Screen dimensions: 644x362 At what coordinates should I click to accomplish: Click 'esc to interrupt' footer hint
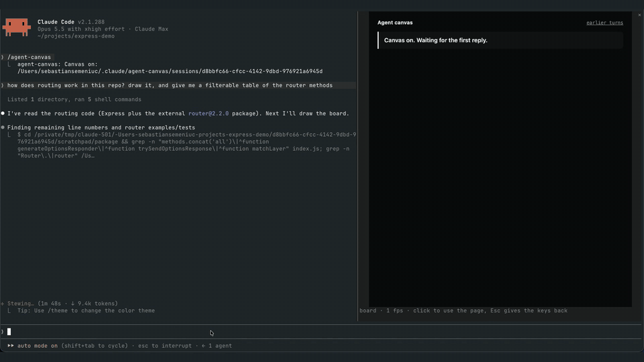click(165, 346)
